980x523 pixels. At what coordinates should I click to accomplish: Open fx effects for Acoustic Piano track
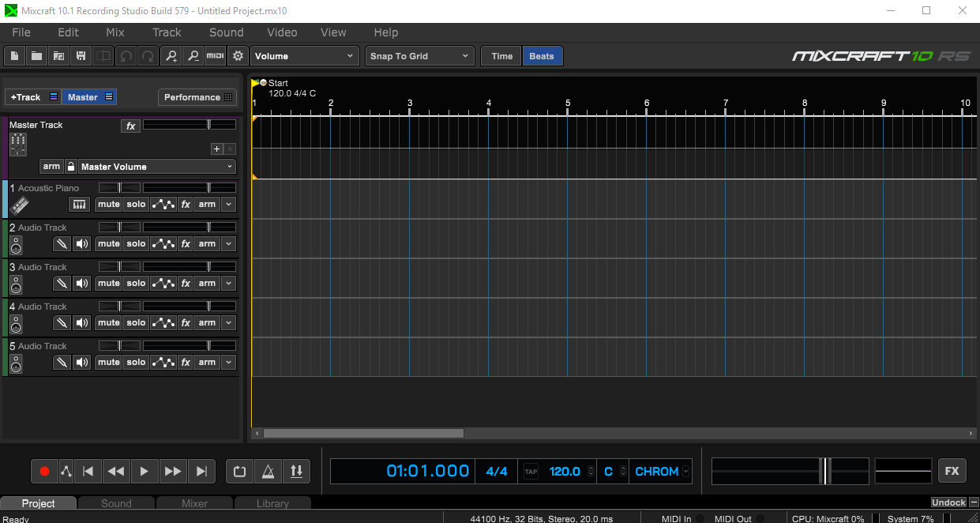coord(186,205)
